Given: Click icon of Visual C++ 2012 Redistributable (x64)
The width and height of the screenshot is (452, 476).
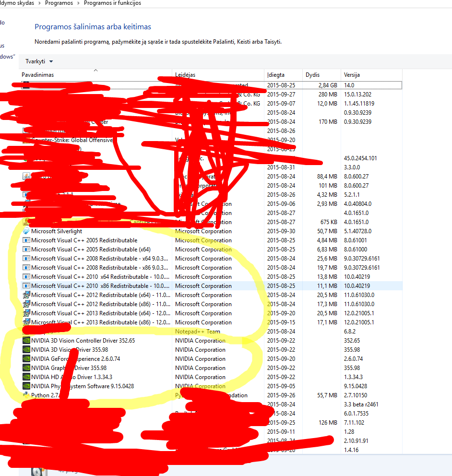Looking at the screenshot, I should (x=26, y=295).
